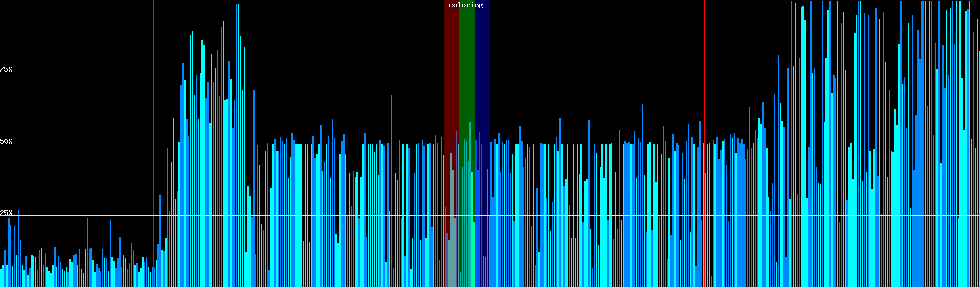
Task: Click the dark red coloring band
Action: (x=451, y=72)
